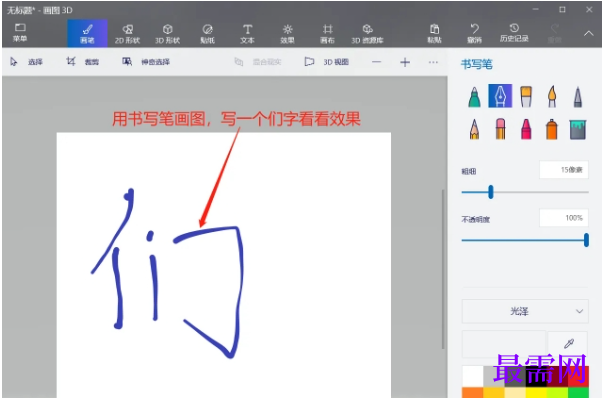Viewport: 605px width, 400px height.
Task: Choose the Crop tool
Action: click(83, 62)
